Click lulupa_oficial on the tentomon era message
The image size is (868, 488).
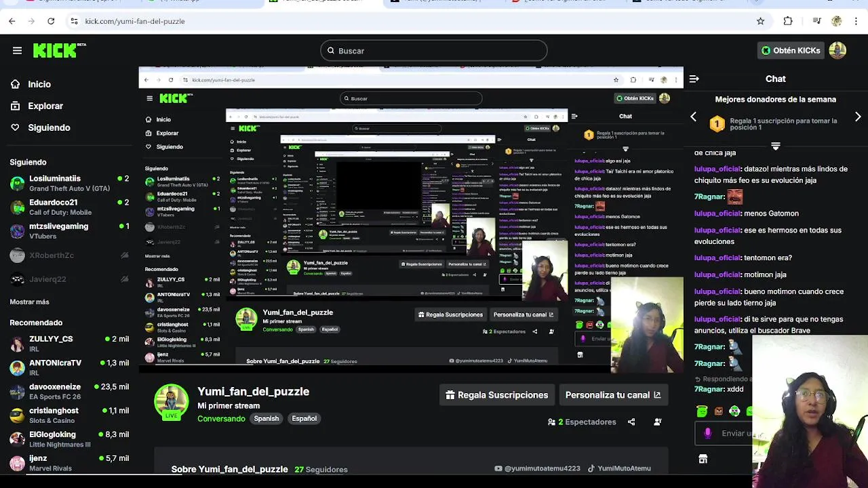717,258
